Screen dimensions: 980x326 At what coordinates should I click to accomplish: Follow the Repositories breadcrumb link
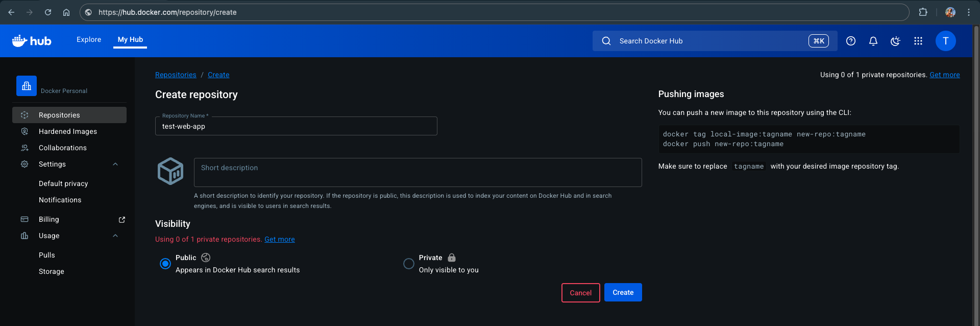176,75
